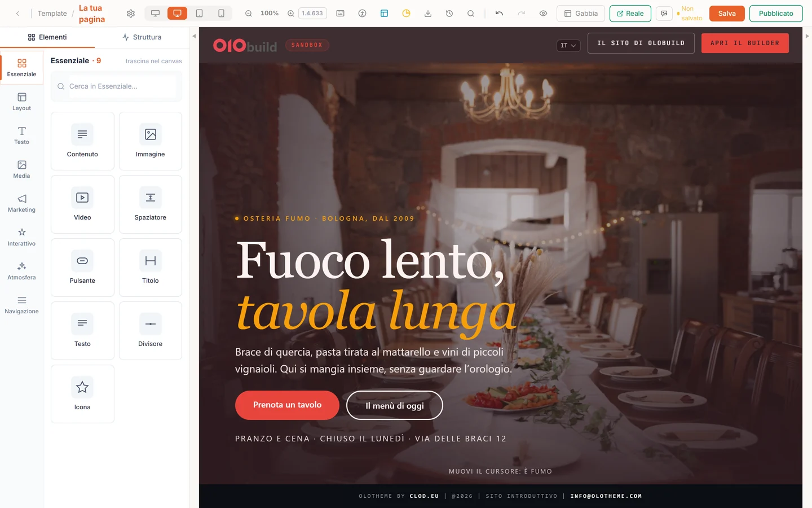Viewport: 812px width, 508px height.
Task: Click the OLObuild logo in canvas
Action: tap(245, 45)
